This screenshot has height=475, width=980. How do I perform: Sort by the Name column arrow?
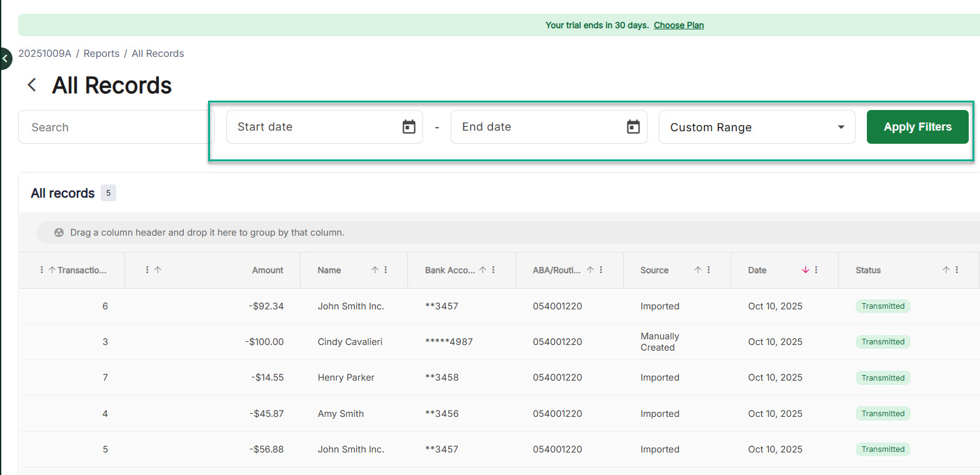(x=374, y=270)
